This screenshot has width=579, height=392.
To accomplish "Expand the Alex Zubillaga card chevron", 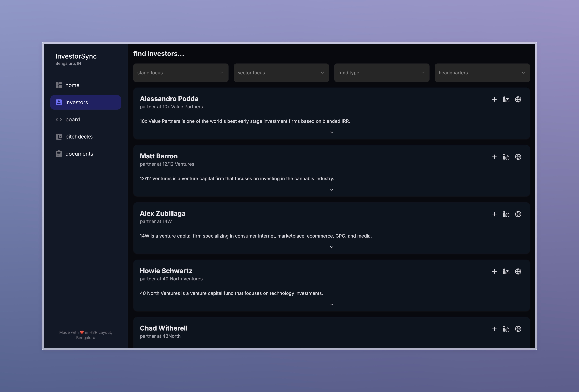I will [332, 247].
